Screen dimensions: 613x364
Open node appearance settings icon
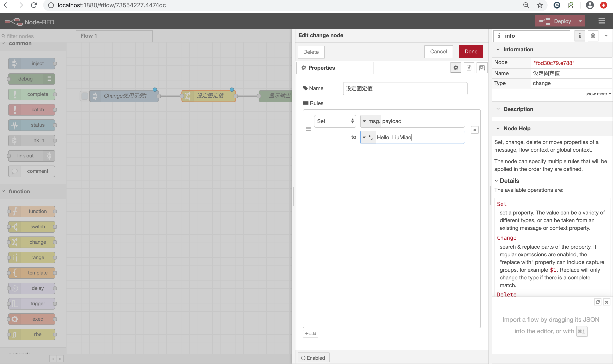tap(482, 68)
